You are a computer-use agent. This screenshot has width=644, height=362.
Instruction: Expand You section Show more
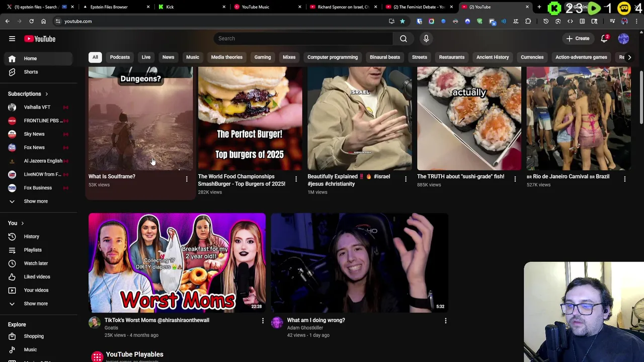pos(39,304)
